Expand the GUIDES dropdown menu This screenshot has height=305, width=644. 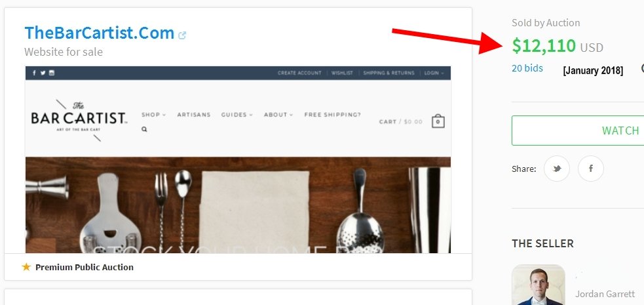coord(237,115)
